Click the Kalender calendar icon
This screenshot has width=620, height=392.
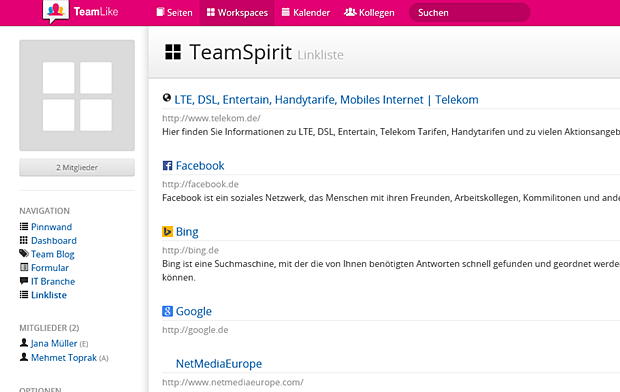pyautogui.click(x=285, y=12)
